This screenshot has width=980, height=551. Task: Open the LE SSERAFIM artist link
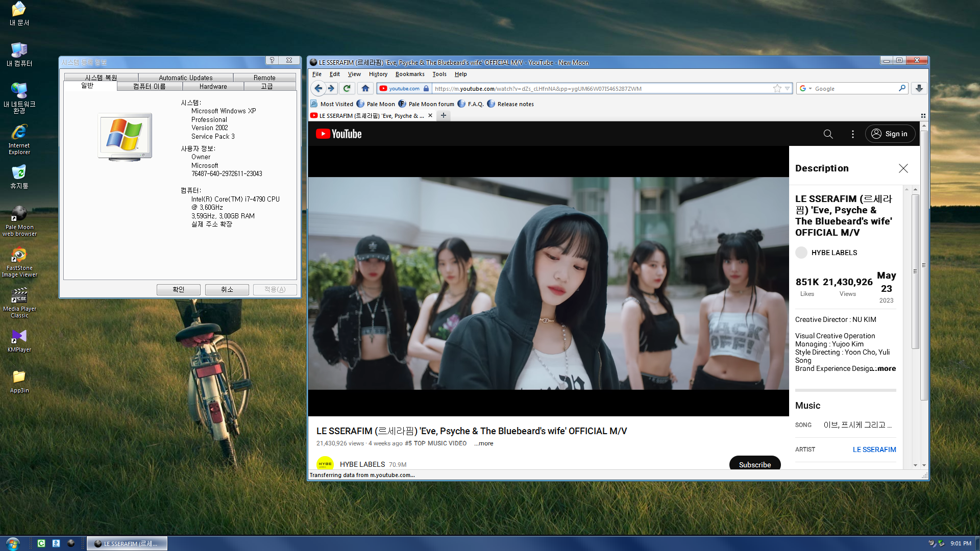(x=874, y=449)
